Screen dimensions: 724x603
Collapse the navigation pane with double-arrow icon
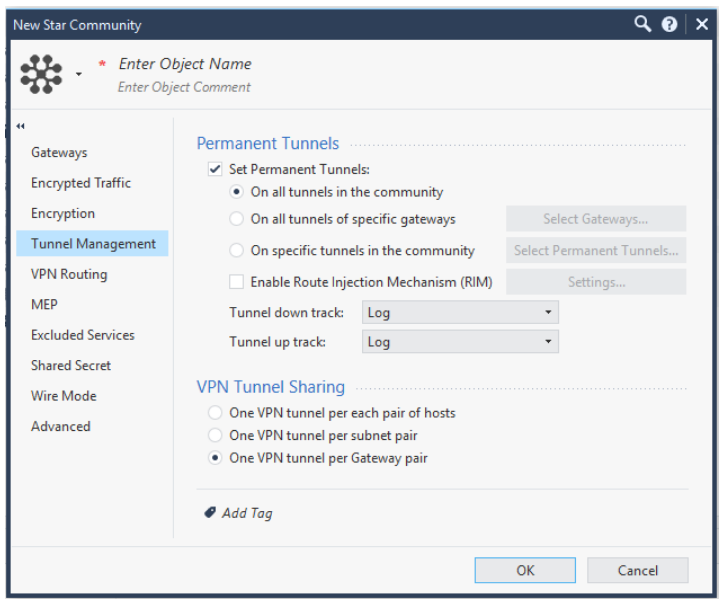coord(20,126)
